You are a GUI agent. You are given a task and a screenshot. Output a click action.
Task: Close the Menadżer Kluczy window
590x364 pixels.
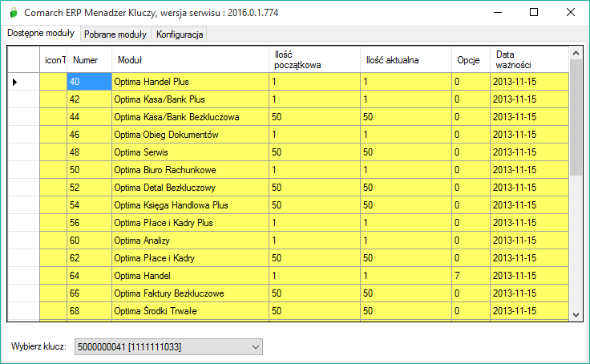[x=571, y=12]
